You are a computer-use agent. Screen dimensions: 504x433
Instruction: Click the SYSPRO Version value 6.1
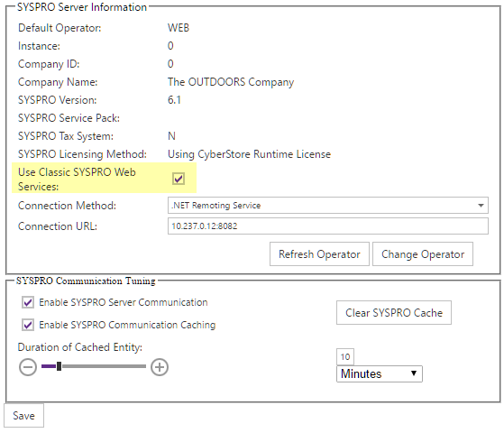tap(174, 100)
